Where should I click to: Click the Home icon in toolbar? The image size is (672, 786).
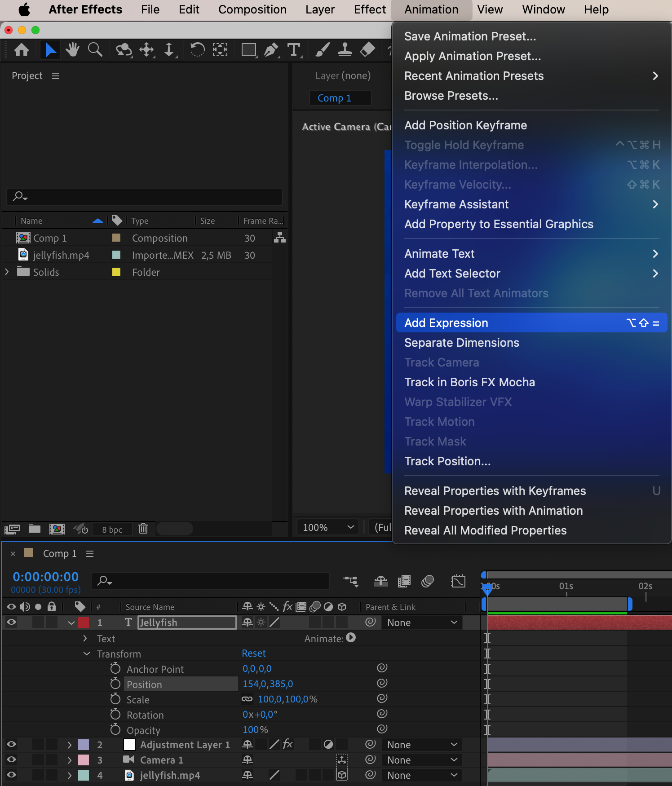(22, 50)
